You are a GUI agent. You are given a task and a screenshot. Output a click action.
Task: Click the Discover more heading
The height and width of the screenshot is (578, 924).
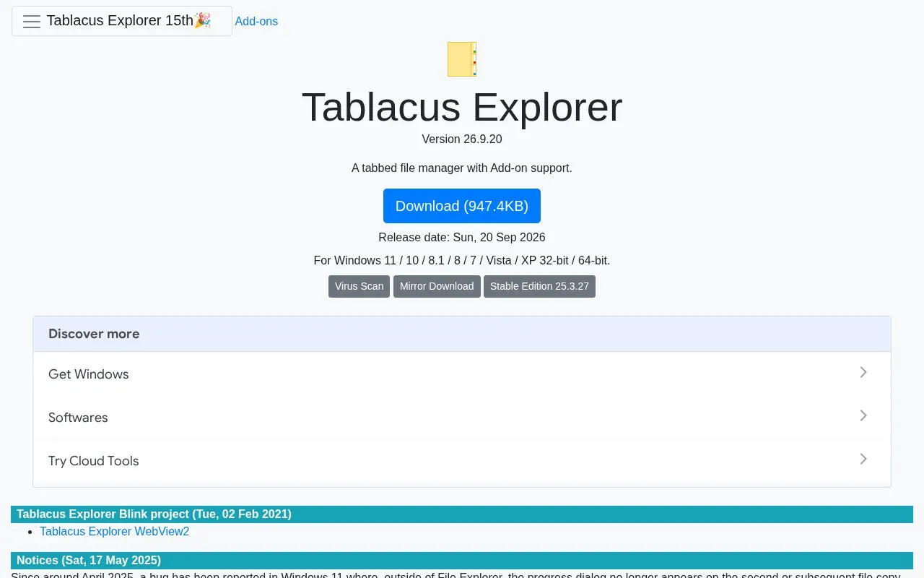point(94,334)
